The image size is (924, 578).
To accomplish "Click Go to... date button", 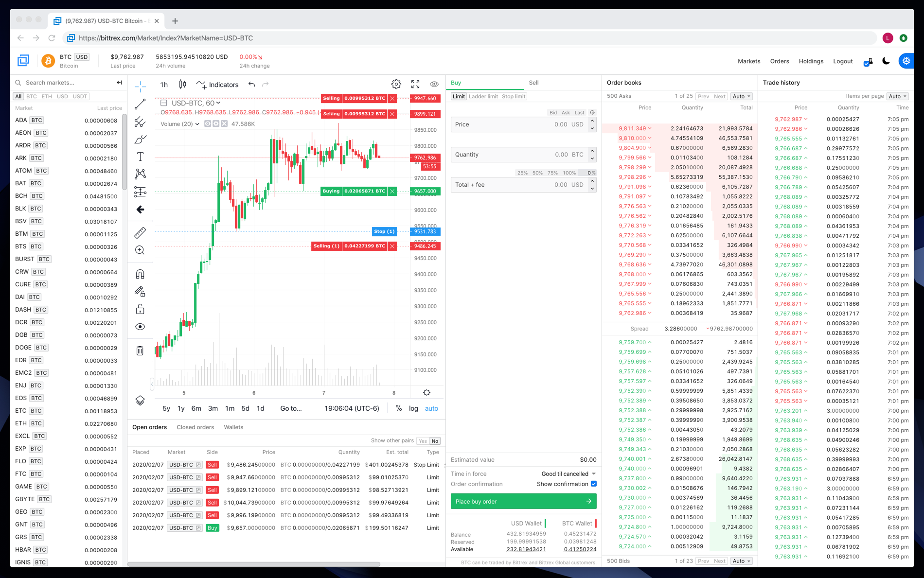I will [291, 408].
